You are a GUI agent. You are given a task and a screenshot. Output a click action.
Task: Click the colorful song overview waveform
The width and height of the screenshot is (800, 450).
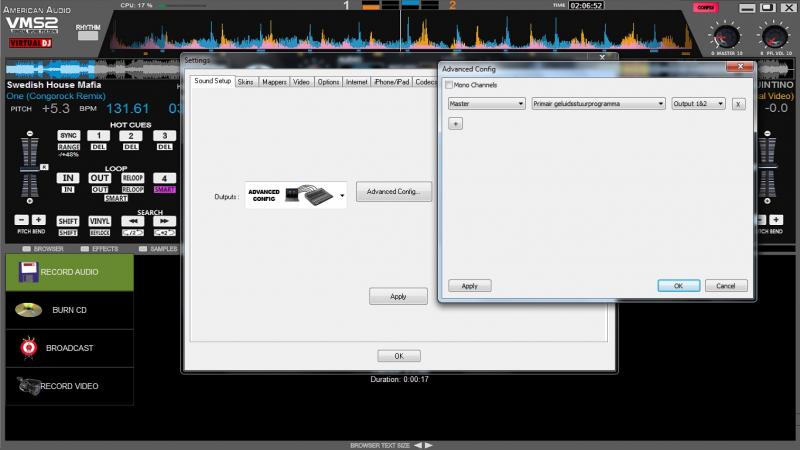(x=401, y=33)
